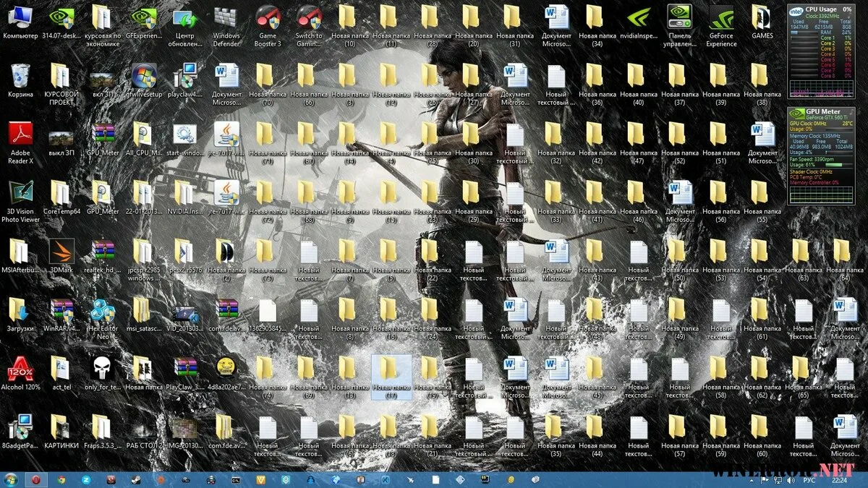
Task: Click the Windows Start button
Action: [11, 479]
